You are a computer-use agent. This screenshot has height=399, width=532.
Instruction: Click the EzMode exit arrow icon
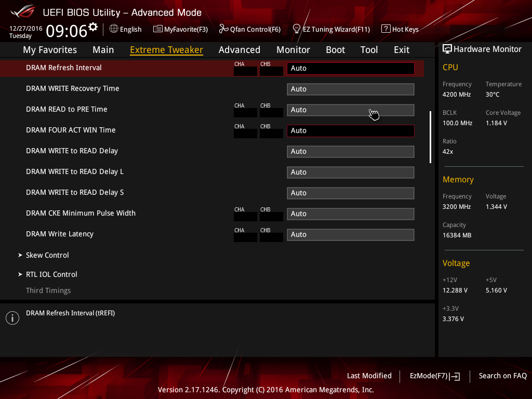[x=455, y=376]
